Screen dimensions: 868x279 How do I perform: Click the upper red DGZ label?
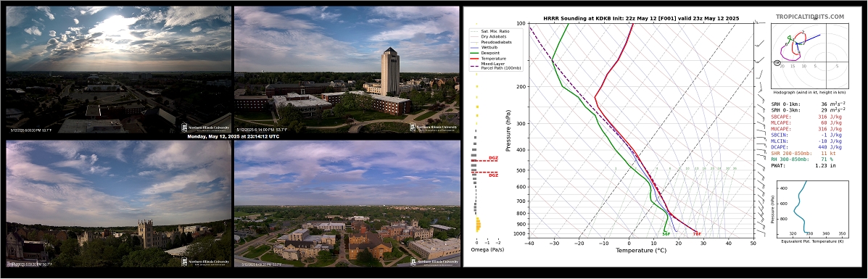(x=492, y=159)
